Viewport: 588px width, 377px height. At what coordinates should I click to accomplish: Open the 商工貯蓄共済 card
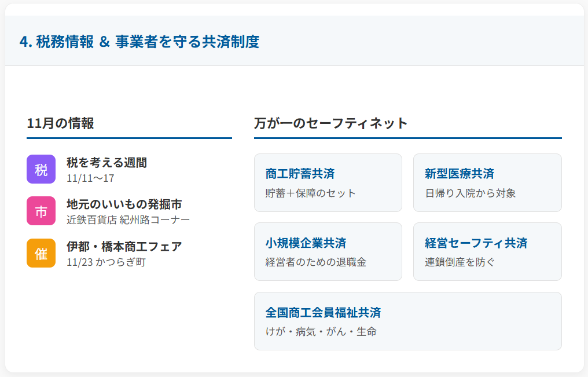pos(328,182)
